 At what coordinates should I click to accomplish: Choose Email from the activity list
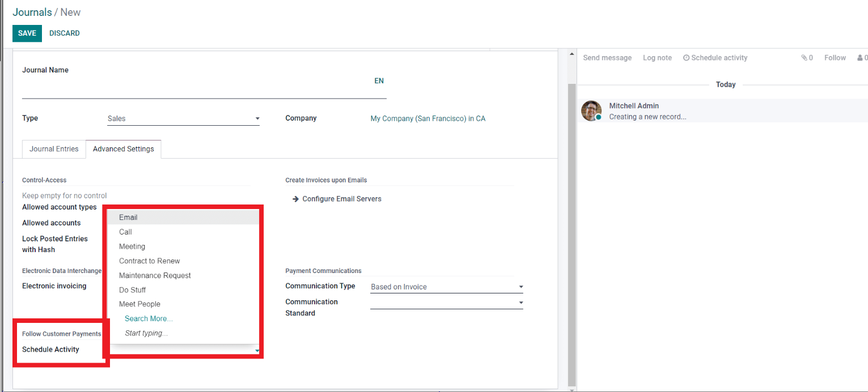point(128,218)
